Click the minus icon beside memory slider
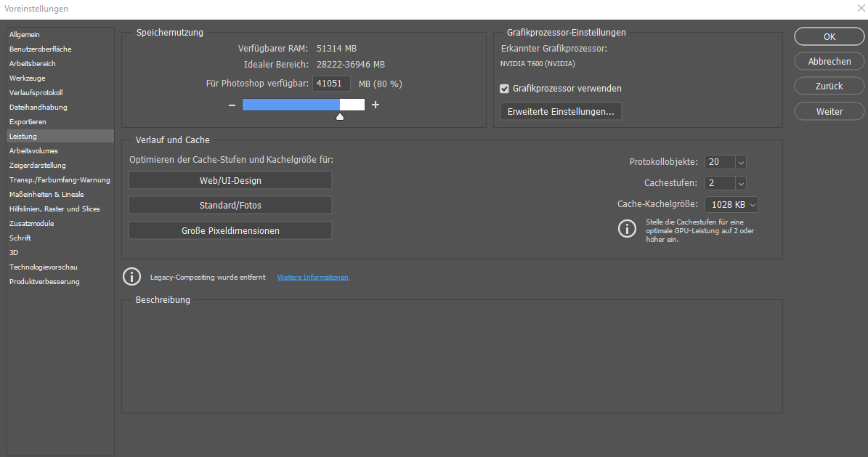868x457 pixels. click(232, 105)
